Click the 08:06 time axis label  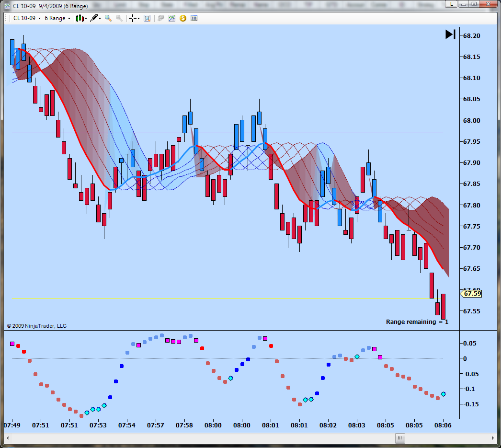[x=443, y=425]
